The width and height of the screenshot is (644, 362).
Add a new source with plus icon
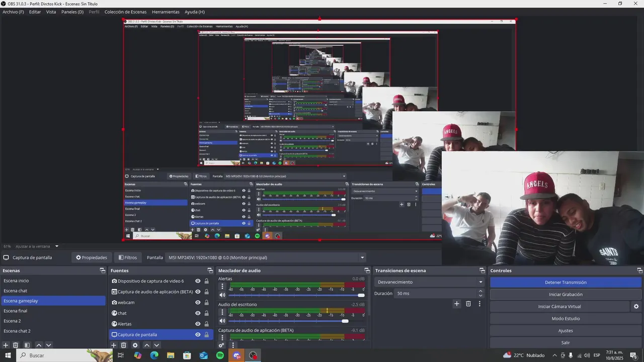(114, 345)
